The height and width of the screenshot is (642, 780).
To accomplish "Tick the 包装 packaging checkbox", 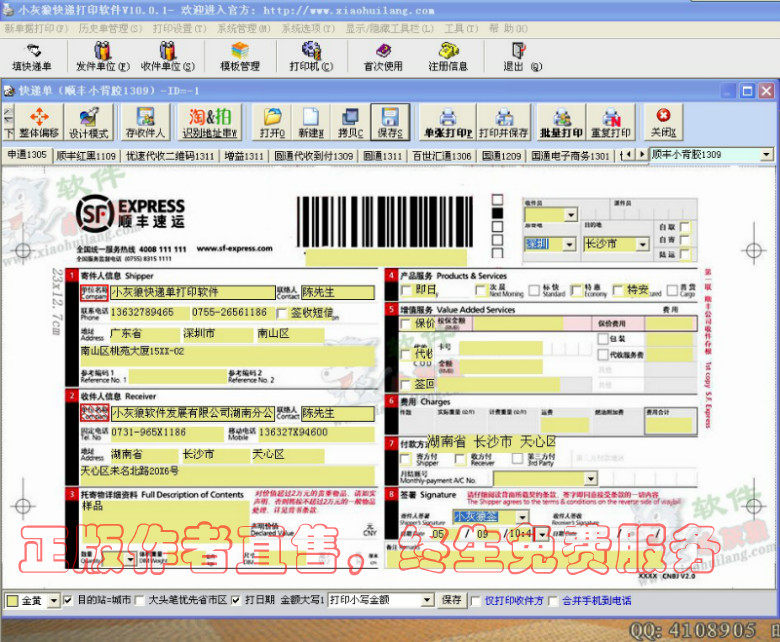I will (603, 339).
